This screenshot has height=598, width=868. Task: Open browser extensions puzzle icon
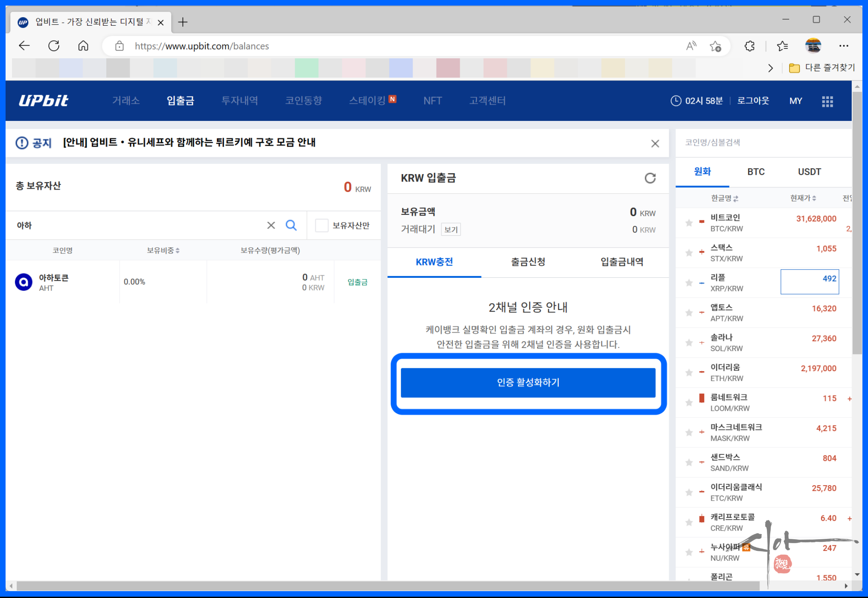(749, 46)
